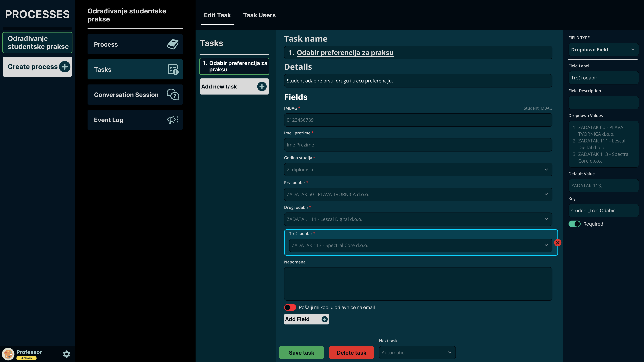Image resolution: width=644 pixels, height=362 pixels.
Task: Click the Event Log megaphone icon
Action: tap(173, 120)
